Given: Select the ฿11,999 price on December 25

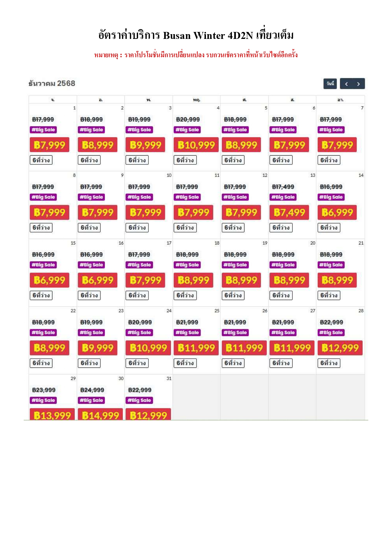Looking at the screenshot, I should pyautogui.click(x=196, y=348).
